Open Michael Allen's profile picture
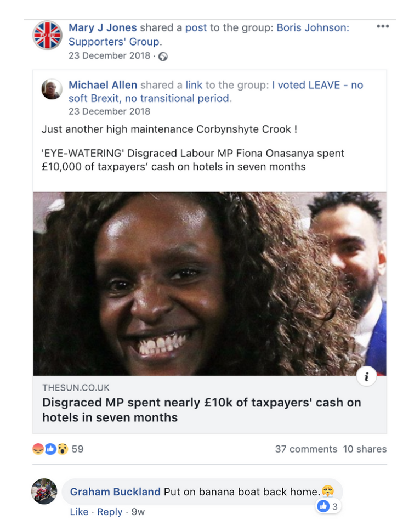 (52, 89)
